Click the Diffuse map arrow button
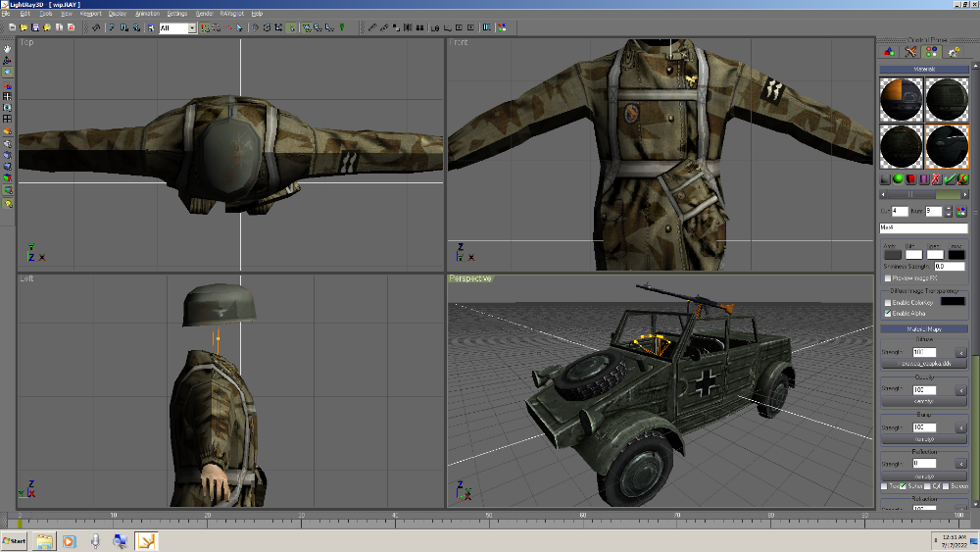Image resolution: width=980 pixels, height=552 pixels. pos(961,353)
